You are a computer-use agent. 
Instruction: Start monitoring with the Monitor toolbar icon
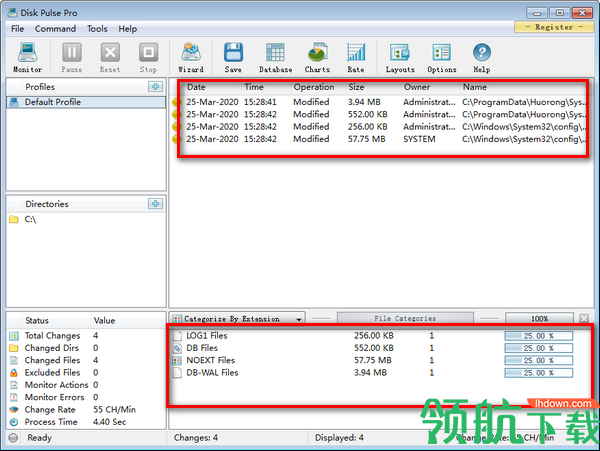[x=28, y=57]
